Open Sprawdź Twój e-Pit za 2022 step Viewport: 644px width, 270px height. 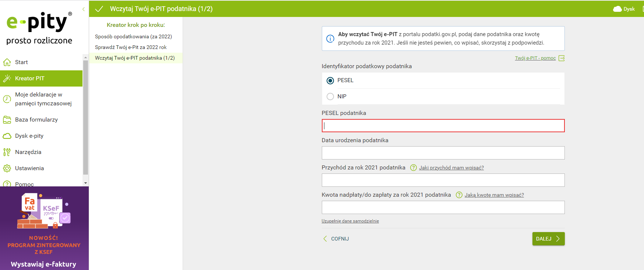pos(131,47)
